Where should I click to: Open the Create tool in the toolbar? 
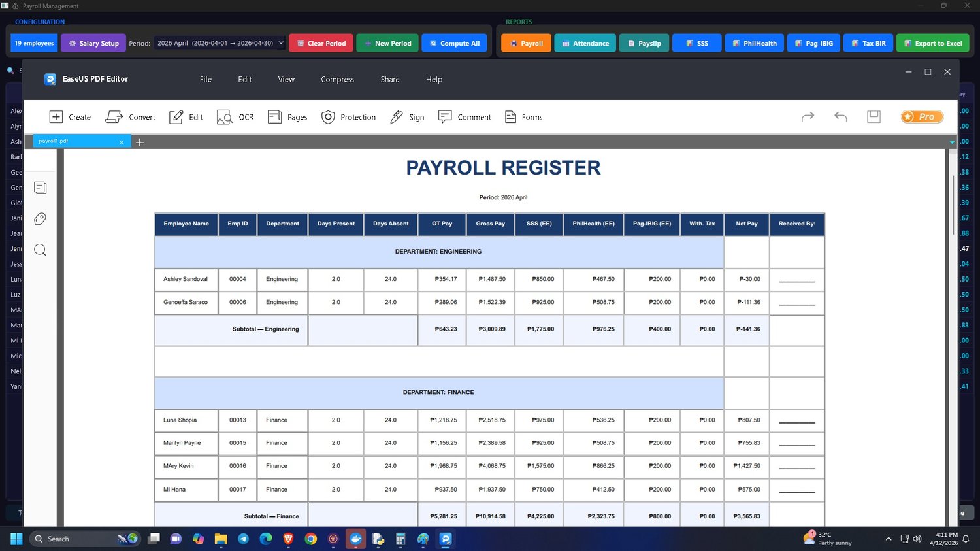tap(70, 117)
